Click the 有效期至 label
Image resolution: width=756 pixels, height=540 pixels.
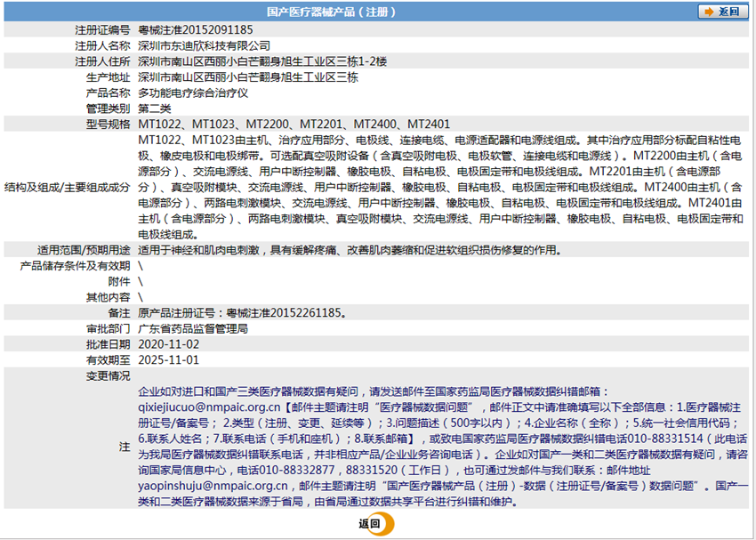click(x=108, y=360)
